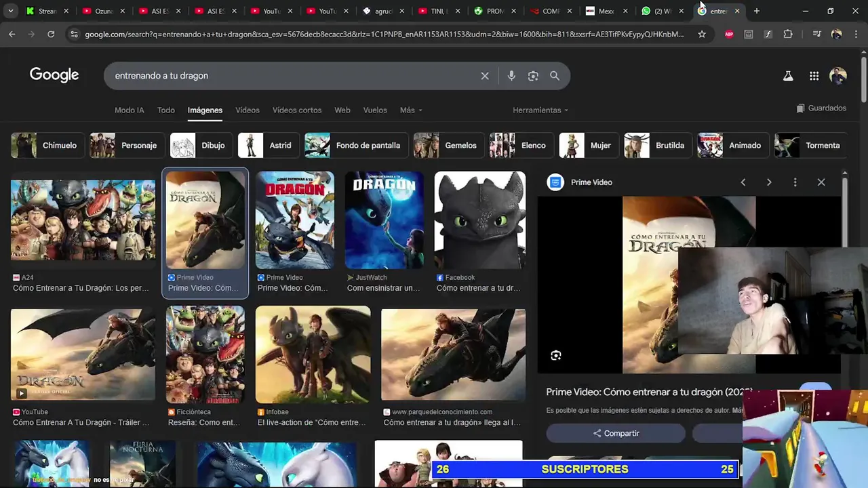Open the A24 characters image result

tap(83, 220)
